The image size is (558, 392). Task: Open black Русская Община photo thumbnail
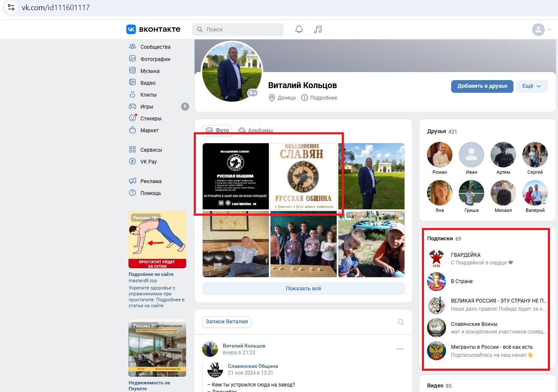click(x=236, y=176)
